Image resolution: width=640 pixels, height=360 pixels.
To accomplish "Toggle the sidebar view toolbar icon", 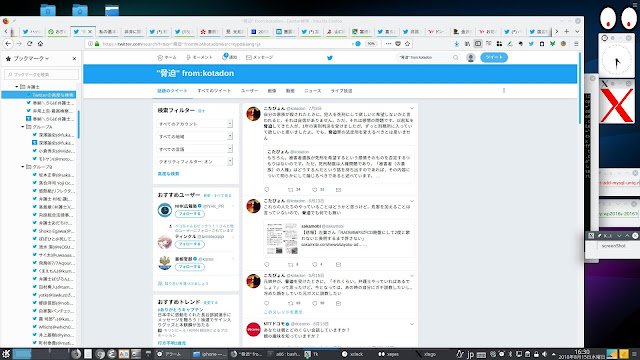I will [x=478, y=44].
